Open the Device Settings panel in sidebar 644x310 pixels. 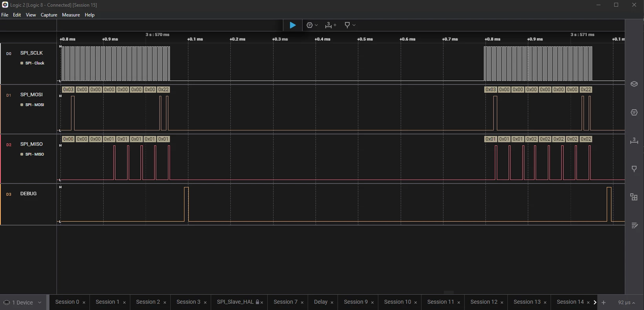click(634, 84)
